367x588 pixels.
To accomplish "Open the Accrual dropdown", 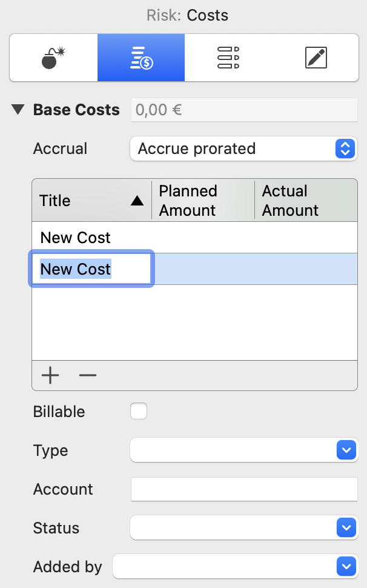I will tap(345, 149).
